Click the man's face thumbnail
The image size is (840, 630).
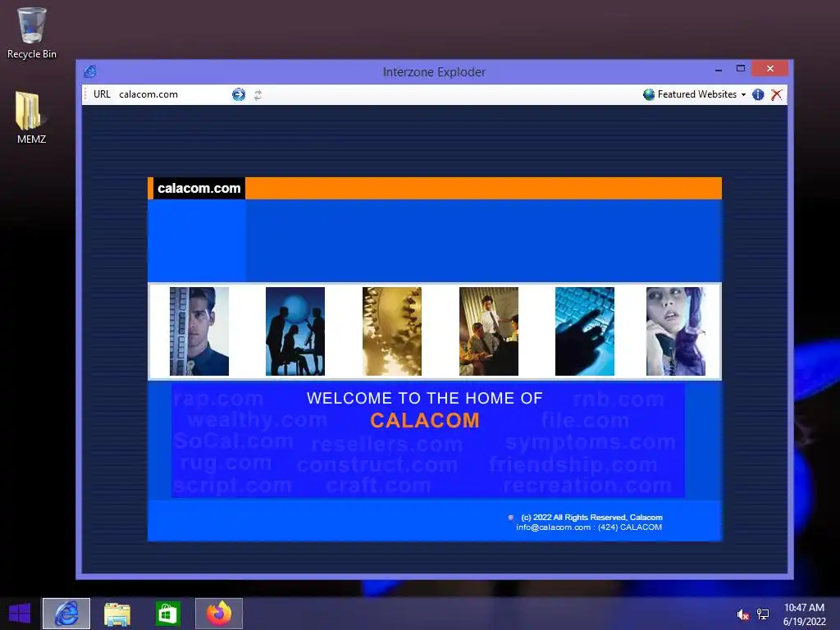pos(199,331)
